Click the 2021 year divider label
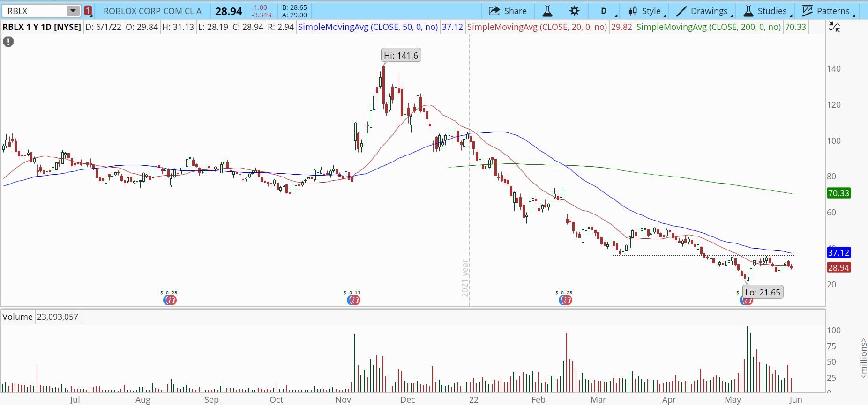 pyautogui.click(x=465, y=278)
